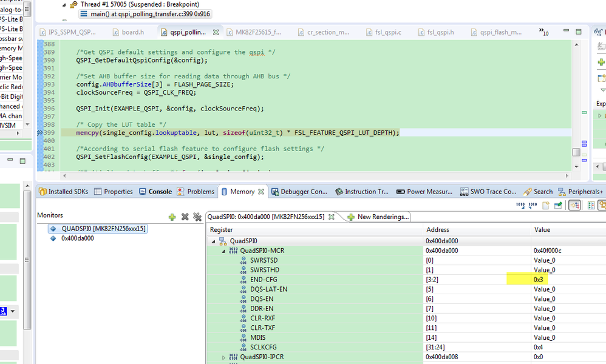This screenshot has width=606, height=364.
Task: Click New Renderings tab
Action: (378, 217)
